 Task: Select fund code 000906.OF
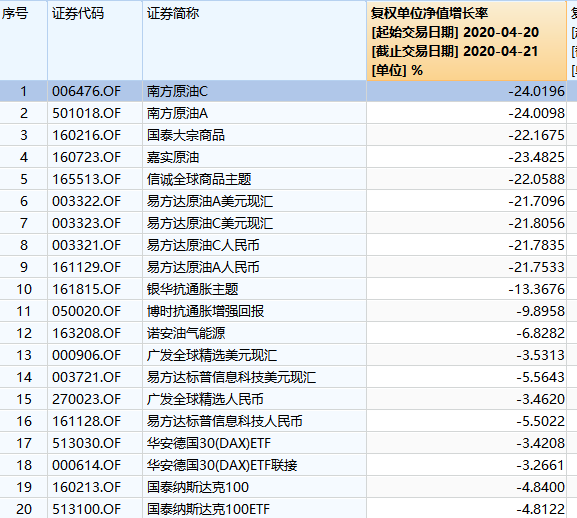pos(86,355)
